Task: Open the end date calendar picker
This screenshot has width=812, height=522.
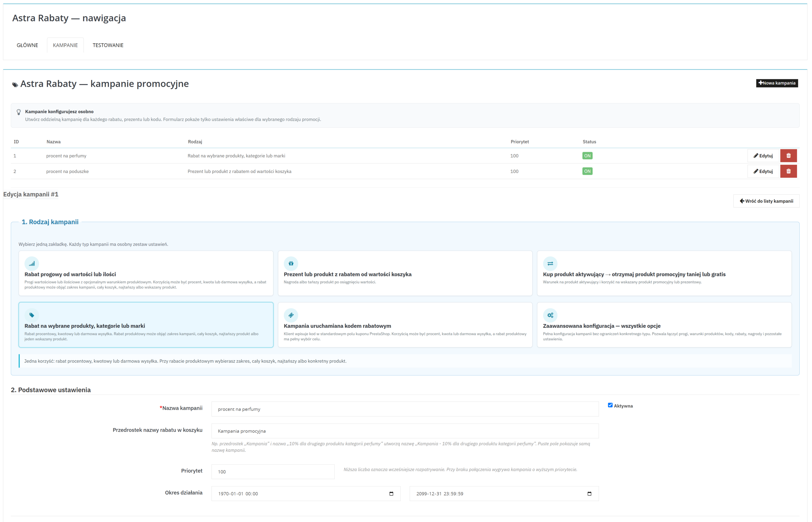Action: [589, 493]
